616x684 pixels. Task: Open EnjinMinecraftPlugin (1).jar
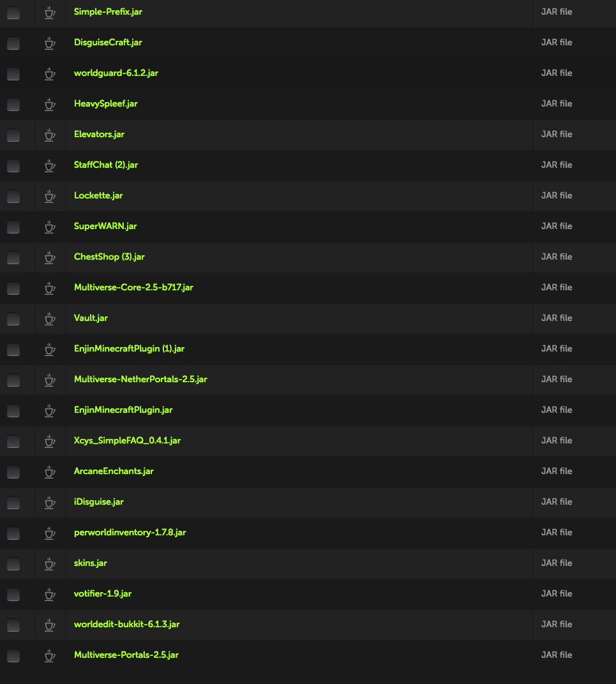(129, 348)
